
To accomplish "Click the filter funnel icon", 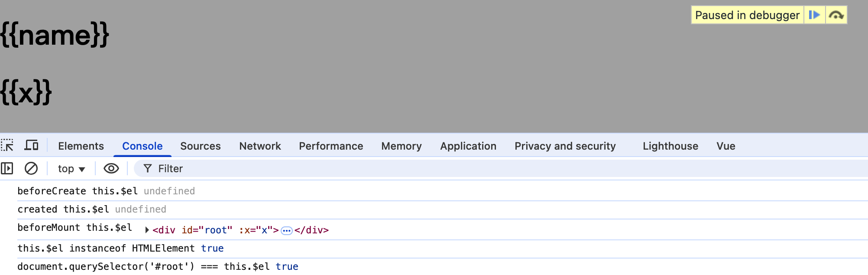I will [x=148, y=168].
